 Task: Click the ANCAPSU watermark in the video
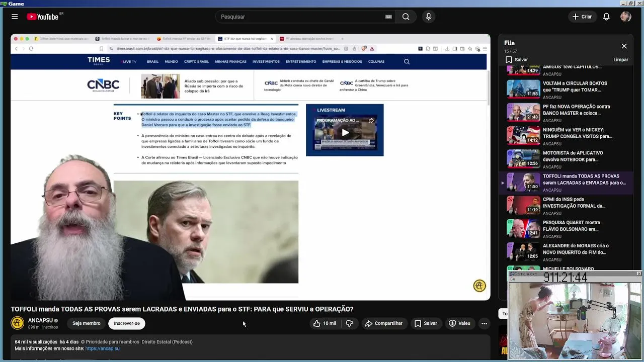click(479, 286)
